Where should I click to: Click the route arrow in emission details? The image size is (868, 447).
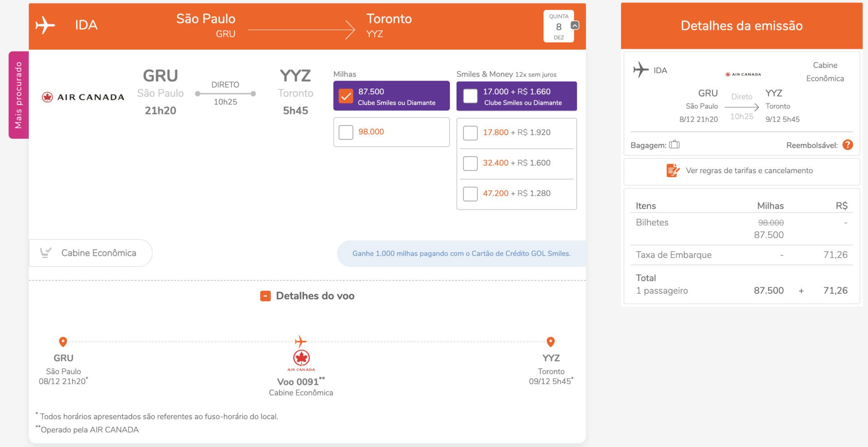pyautogui.click(x=742, y=107)
